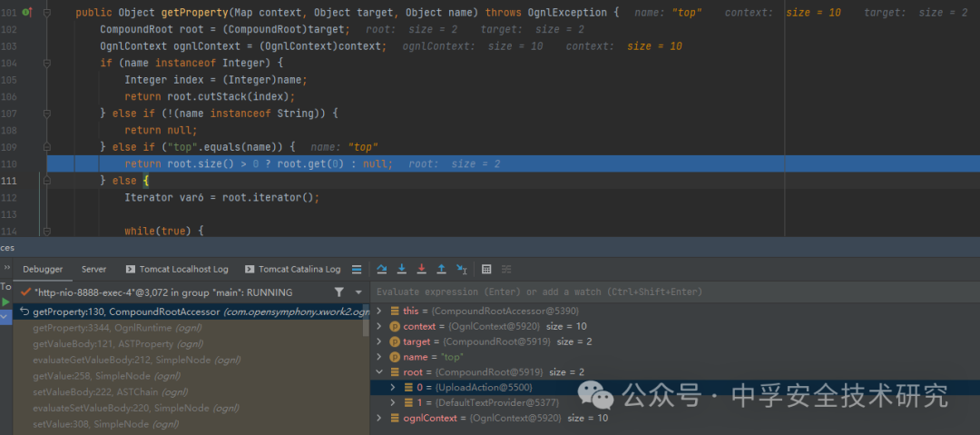Open the thread selector dropdown arrow
The image size is (980, 435).
point(358,292)
